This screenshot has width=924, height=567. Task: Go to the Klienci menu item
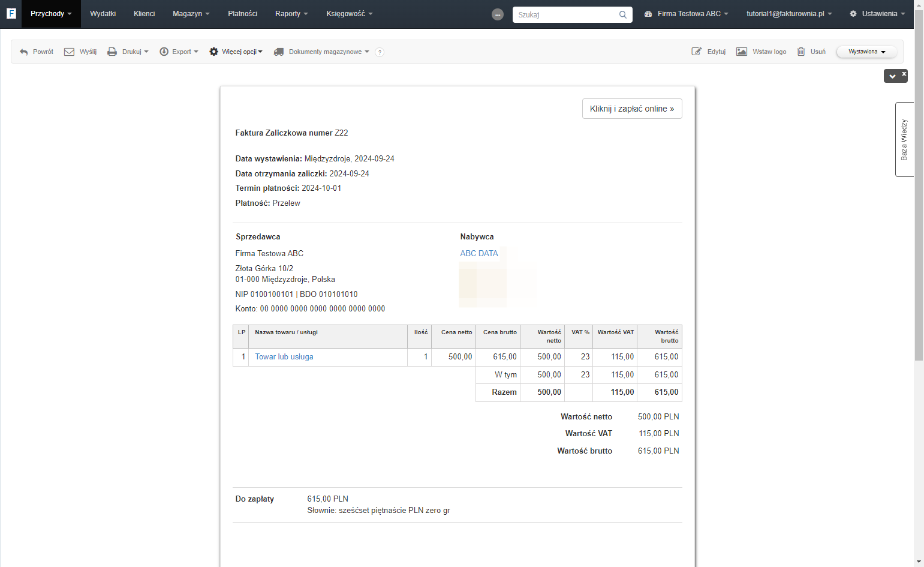[144, 14]
